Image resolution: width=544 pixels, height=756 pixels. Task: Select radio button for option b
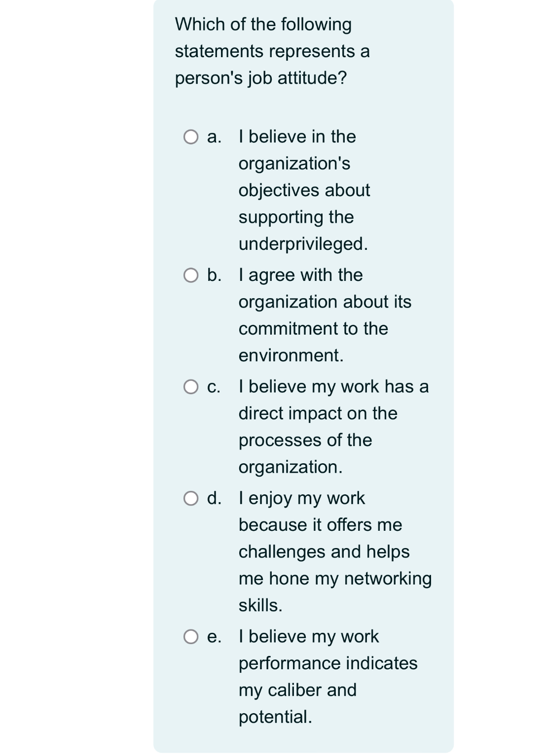tap(192, 275)
